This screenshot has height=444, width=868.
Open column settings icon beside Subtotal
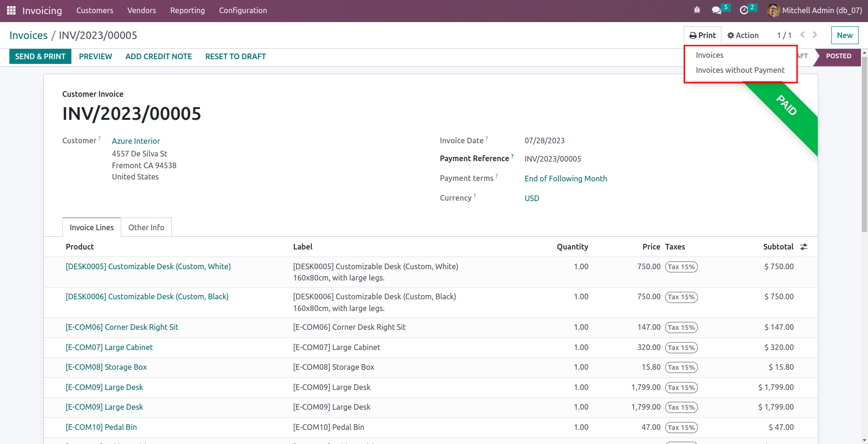(804, 247)
